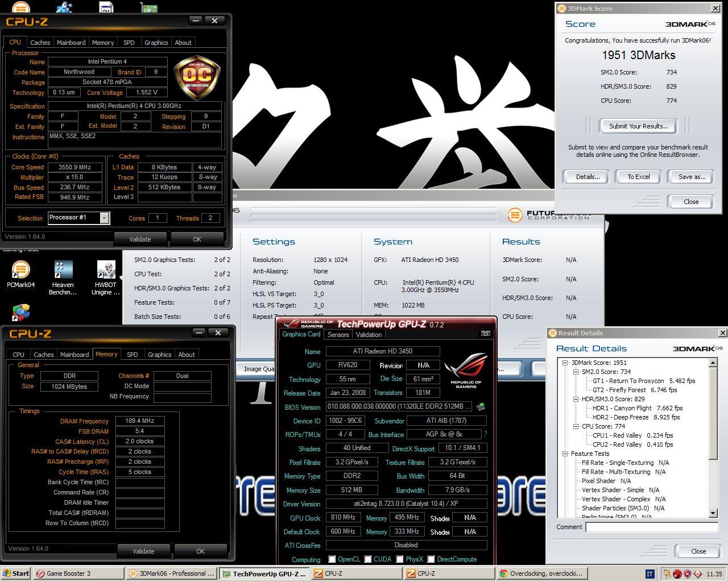Collapse the Feature Tests tree node
The height and width of the screenshot is (582, 728).
565,454
